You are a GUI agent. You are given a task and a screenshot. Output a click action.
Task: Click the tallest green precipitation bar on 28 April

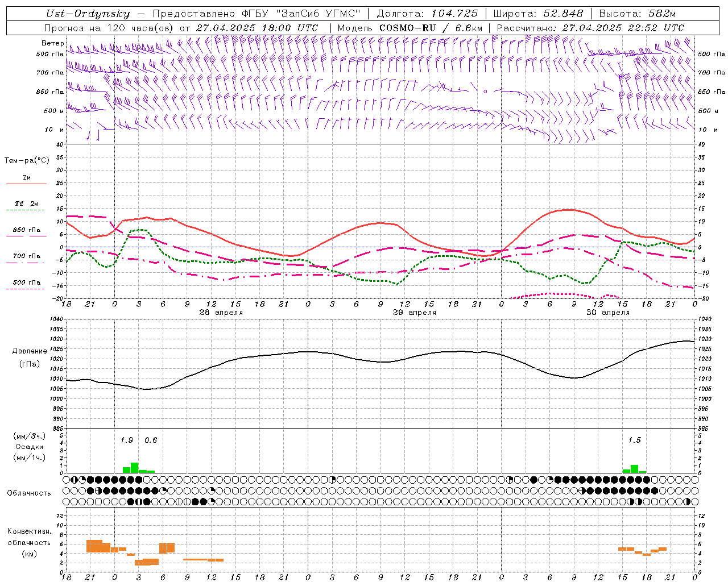tap(135, 468)
